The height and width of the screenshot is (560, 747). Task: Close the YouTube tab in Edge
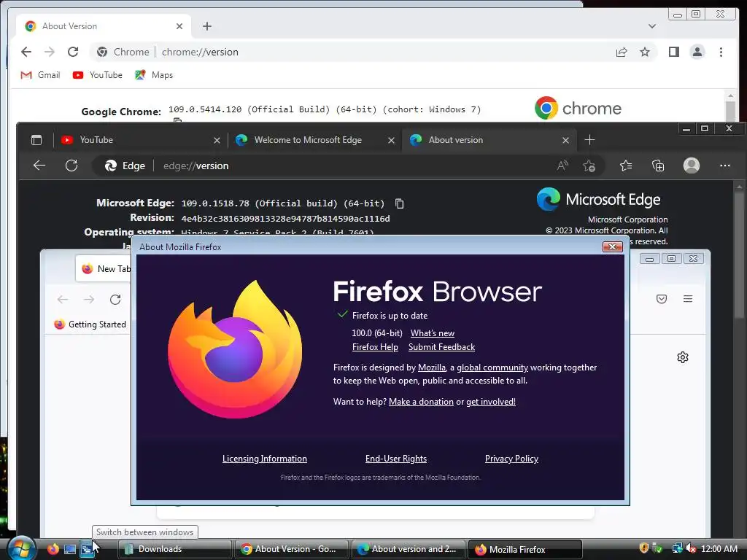coord(217,141)
